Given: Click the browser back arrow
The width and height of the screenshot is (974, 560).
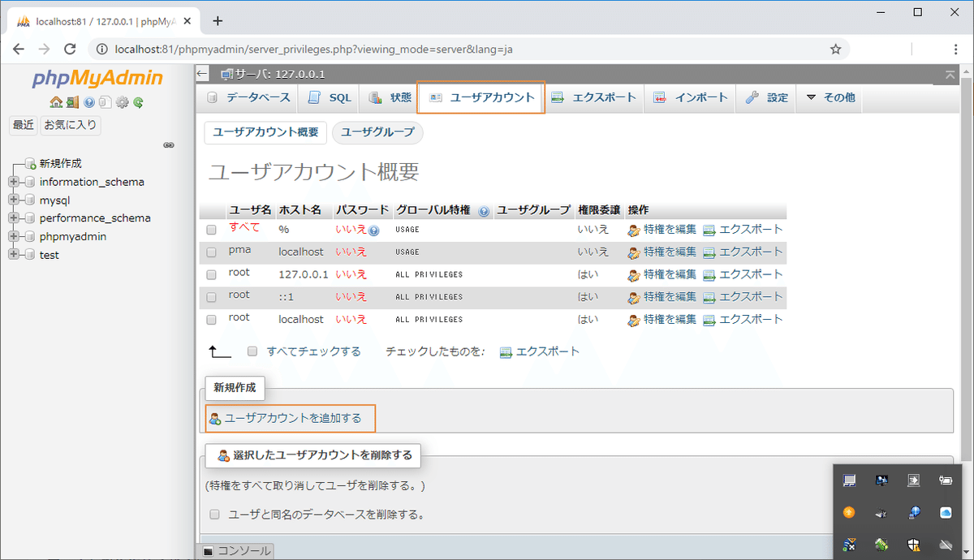Looking at the screenshot, I should 18,49.
